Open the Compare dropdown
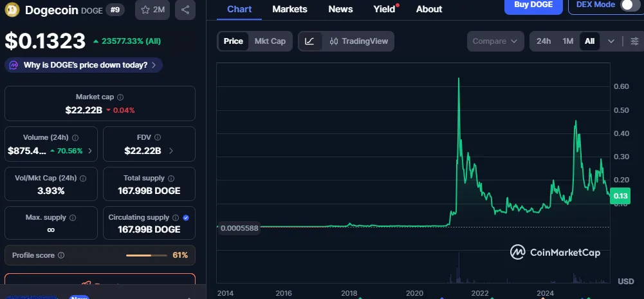Viewport: 644px width, 299px height. tap(495, 41)
